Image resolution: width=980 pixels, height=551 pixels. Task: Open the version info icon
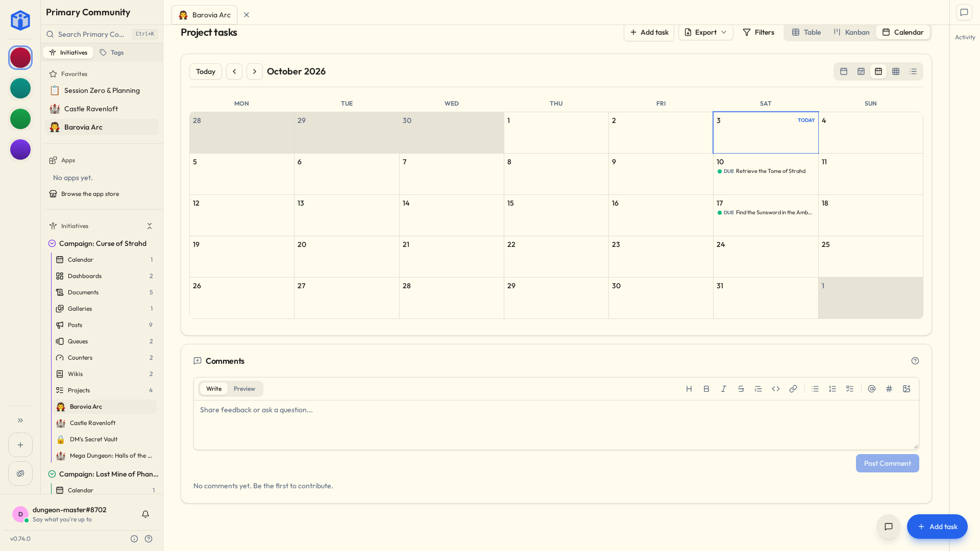tap(134, 539)
